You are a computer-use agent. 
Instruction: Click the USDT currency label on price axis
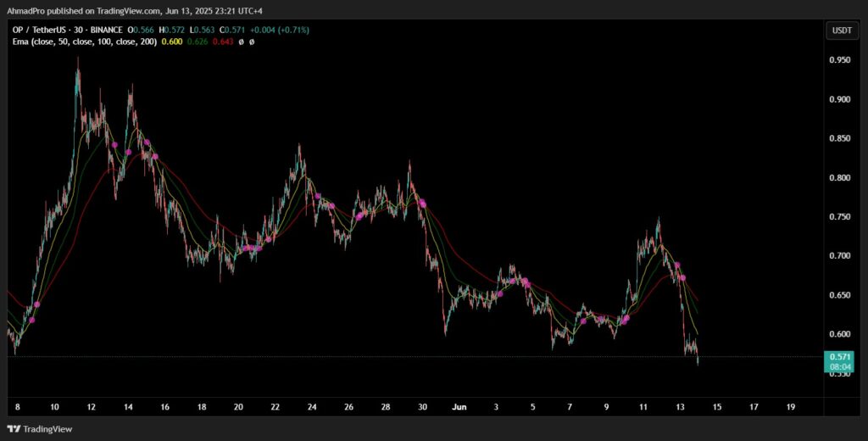click(x=842, y=31)
